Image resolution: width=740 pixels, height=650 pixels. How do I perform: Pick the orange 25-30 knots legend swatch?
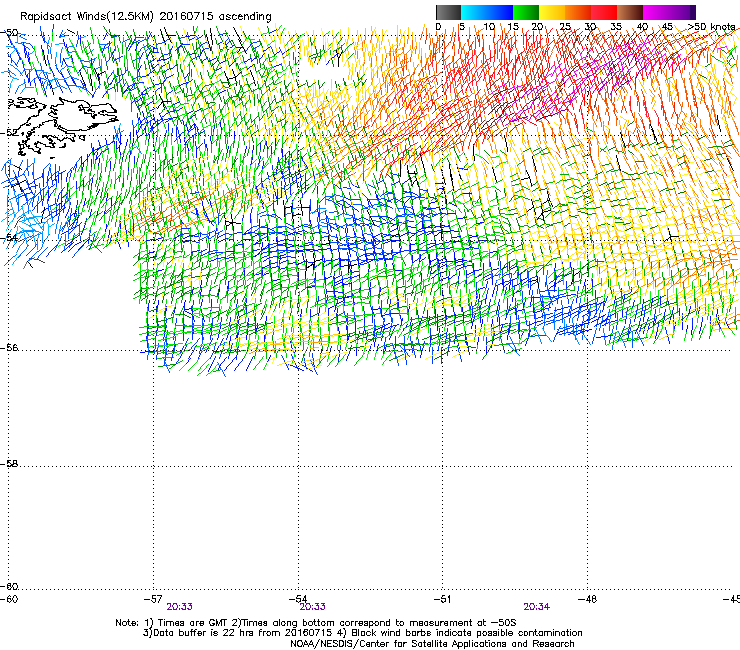[578, 12]
